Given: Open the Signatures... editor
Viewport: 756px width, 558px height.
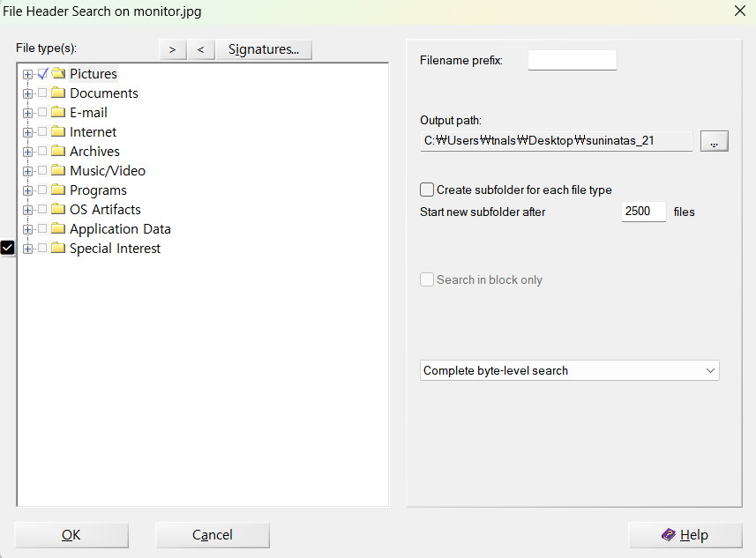Looking at the screenshot, I should click(x=264, y=49).
